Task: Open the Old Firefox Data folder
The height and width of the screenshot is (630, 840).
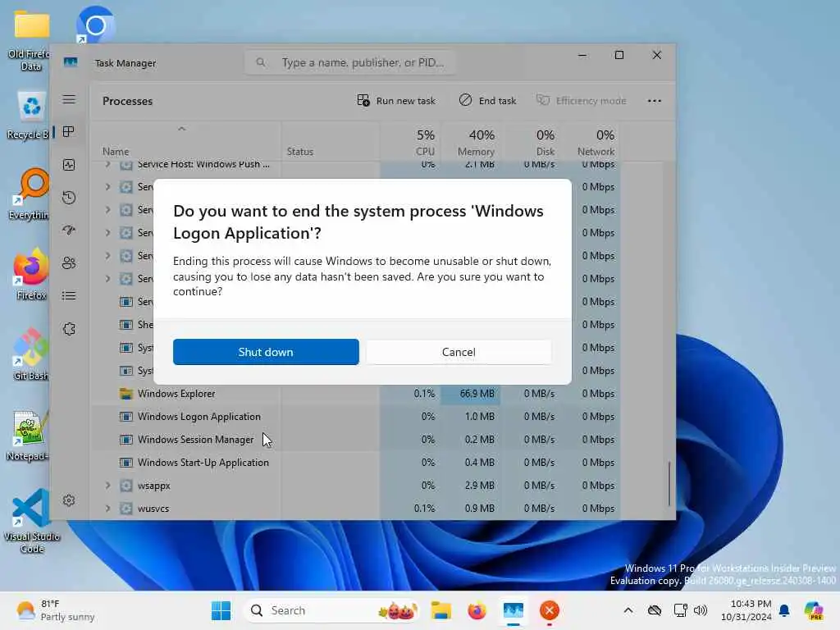Action: pos(30,41)
